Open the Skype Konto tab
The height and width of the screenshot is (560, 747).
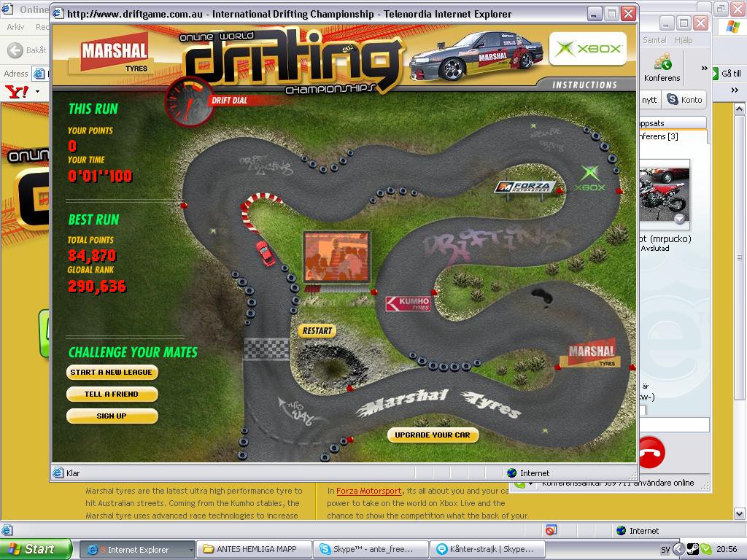point(685,99)
